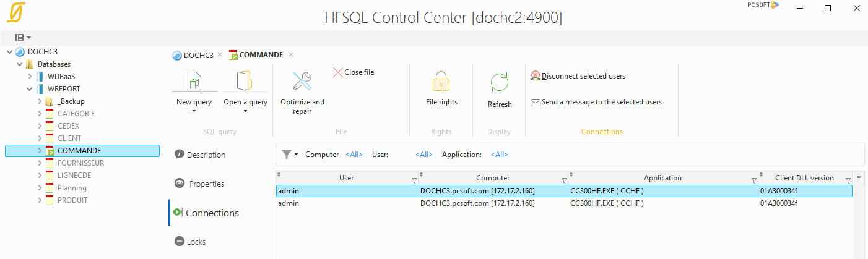Click the filter funnel icon

tap(287, 155)
